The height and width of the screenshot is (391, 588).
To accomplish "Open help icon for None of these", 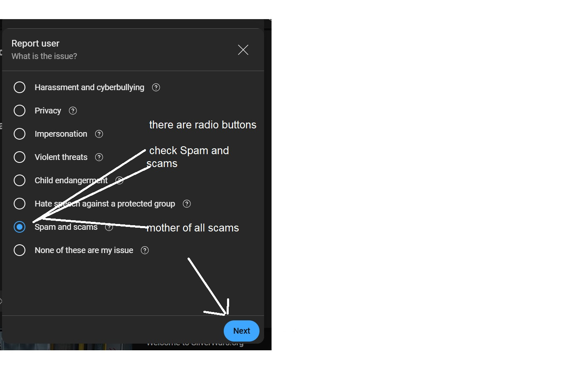I will point(145,250).
